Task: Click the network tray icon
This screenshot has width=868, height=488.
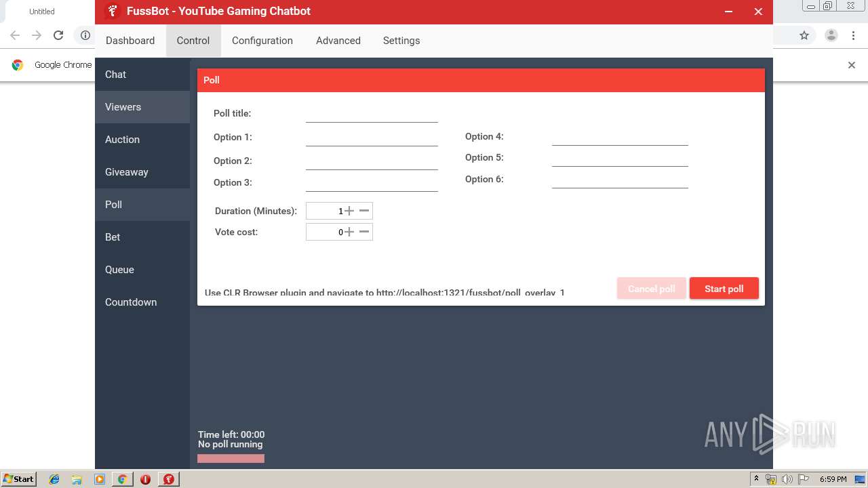Action: (x=771, y=479)
